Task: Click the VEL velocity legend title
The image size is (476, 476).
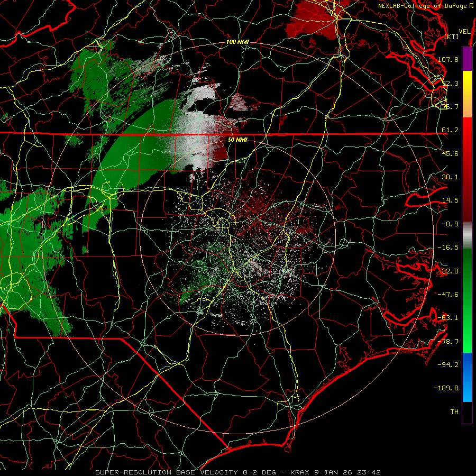Action: [x=464, y=31]
